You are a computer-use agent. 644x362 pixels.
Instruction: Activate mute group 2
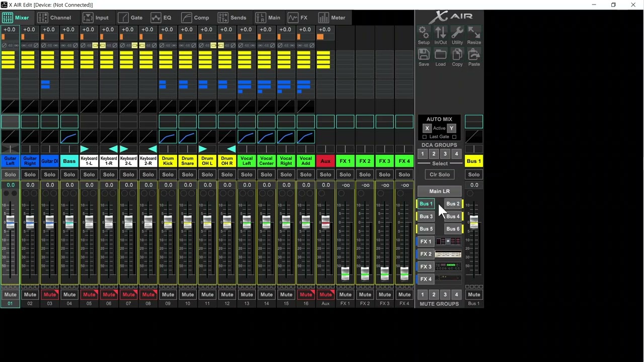[434, 295]
